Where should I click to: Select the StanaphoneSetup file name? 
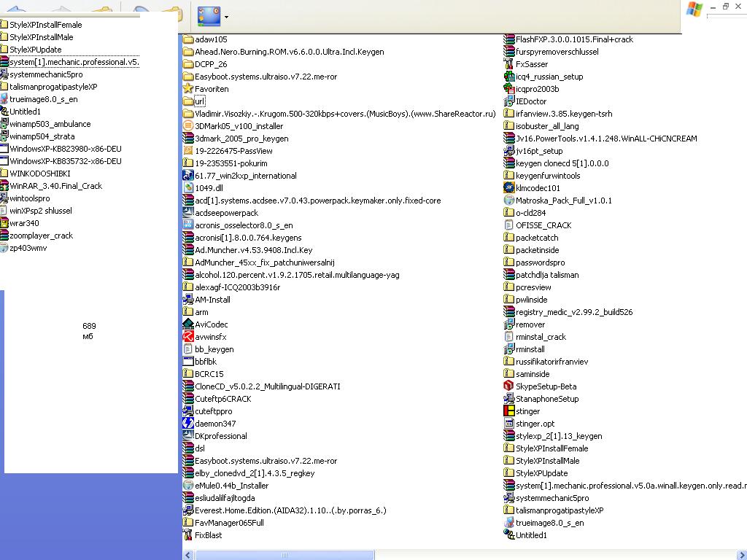coord(547,398)
